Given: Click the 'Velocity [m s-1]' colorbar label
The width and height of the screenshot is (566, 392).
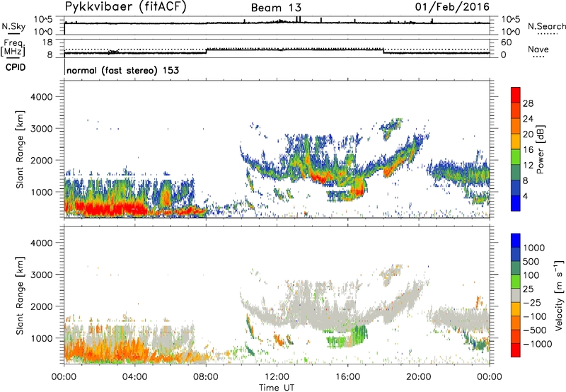Looking at the screenshot, I should [559, 295].
